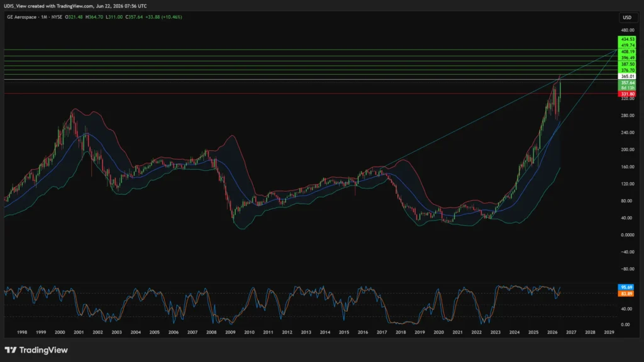Click the 2000 label on time axis
The height and width of the screenshot is (362, 644).
pyautogui.click(x=60, y=332)
